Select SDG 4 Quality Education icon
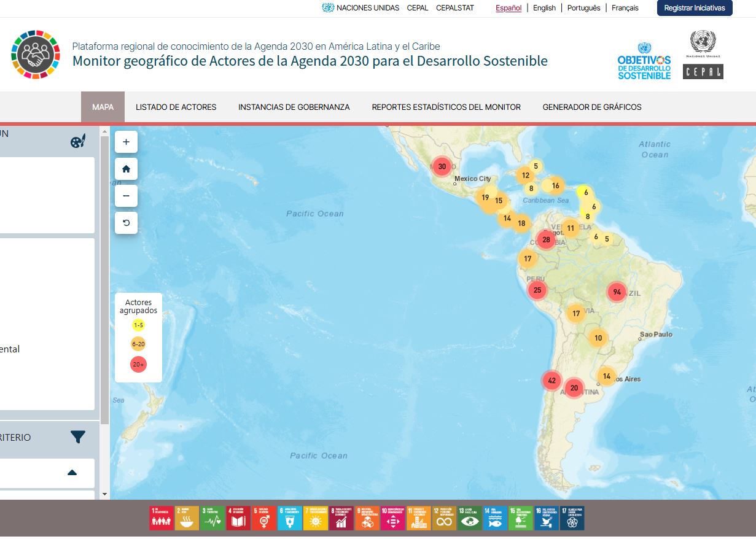The height and width of the screenshot is (539, 756). (x=239, y=518)
